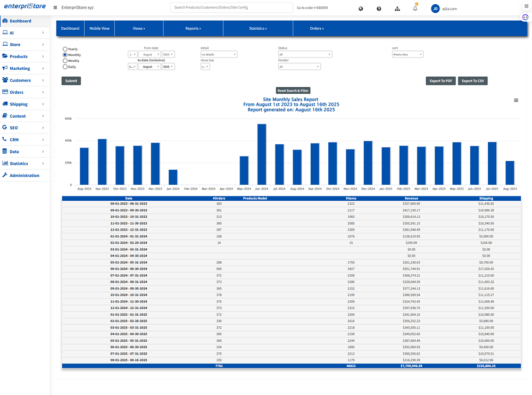Open the sort dropdown

point(408,54)
